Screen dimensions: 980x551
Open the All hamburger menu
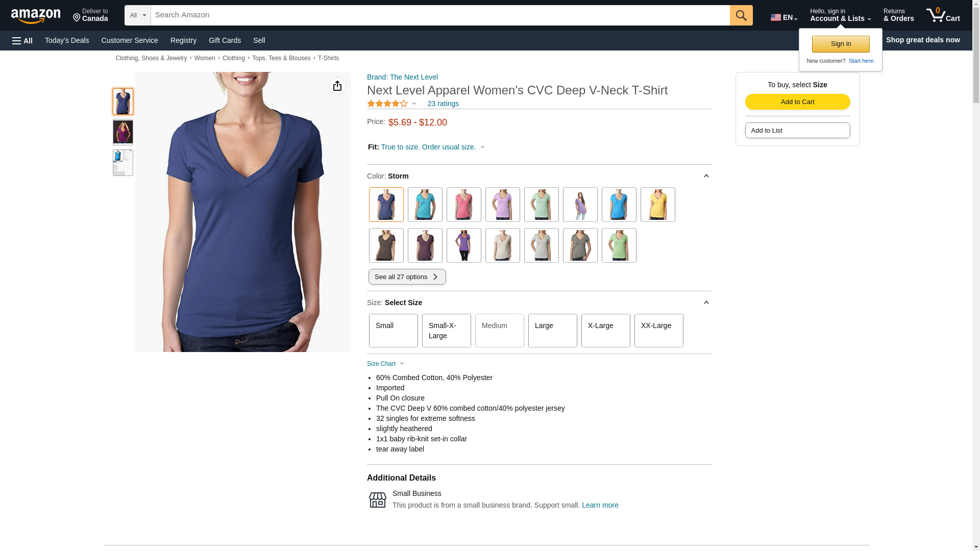coord(22,40)
